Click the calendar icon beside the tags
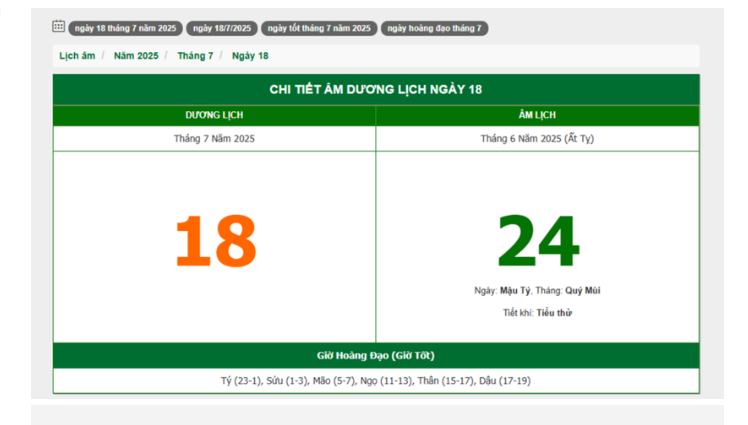The width and height of the screenshot is (748, 425). (58, 27)
